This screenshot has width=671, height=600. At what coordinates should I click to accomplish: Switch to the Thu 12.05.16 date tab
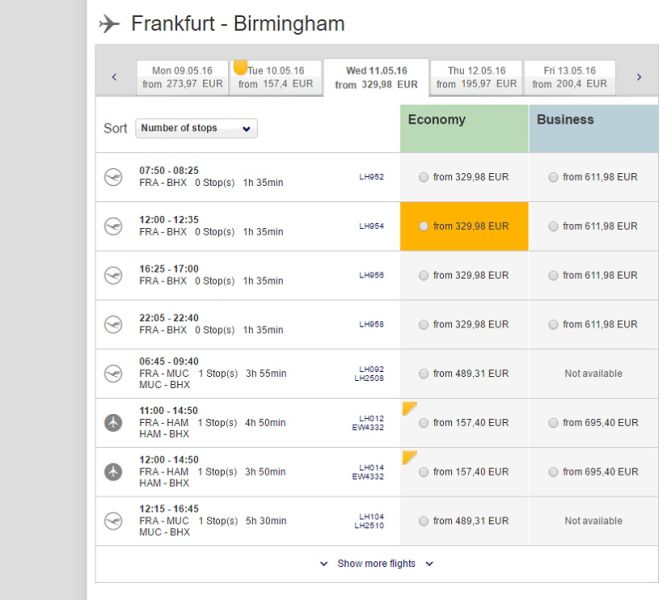click(476, 77)
